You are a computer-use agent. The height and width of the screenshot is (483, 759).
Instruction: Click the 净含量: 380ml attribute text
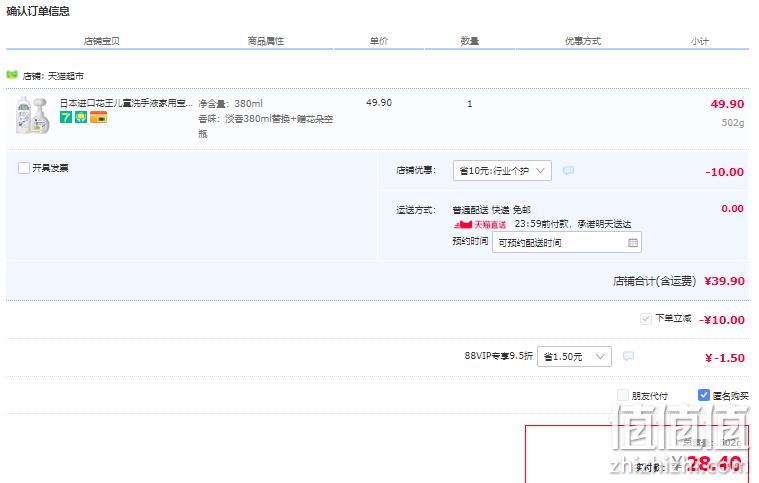230,104
